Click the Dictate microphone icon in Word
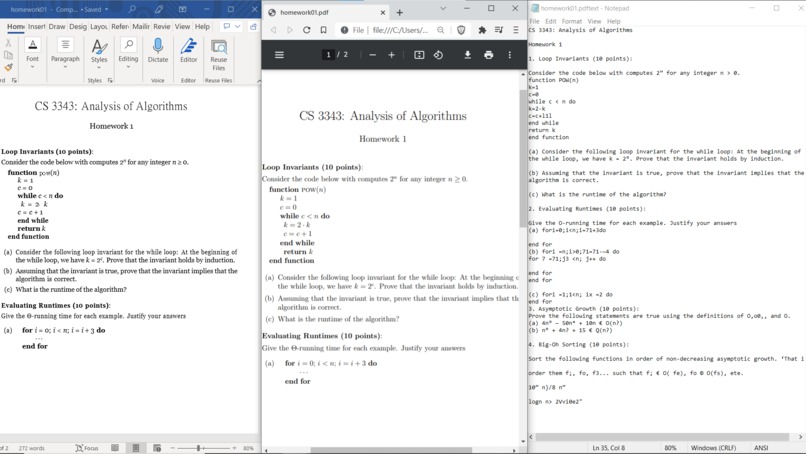Viewport: 806px width, 454px height. click(158, 46)
